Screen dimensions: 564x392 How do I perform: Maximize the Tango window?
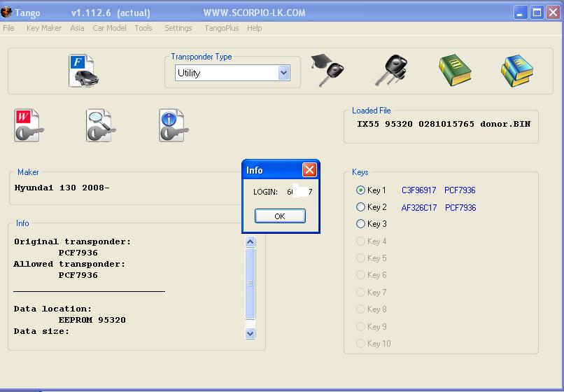(537, 13)
